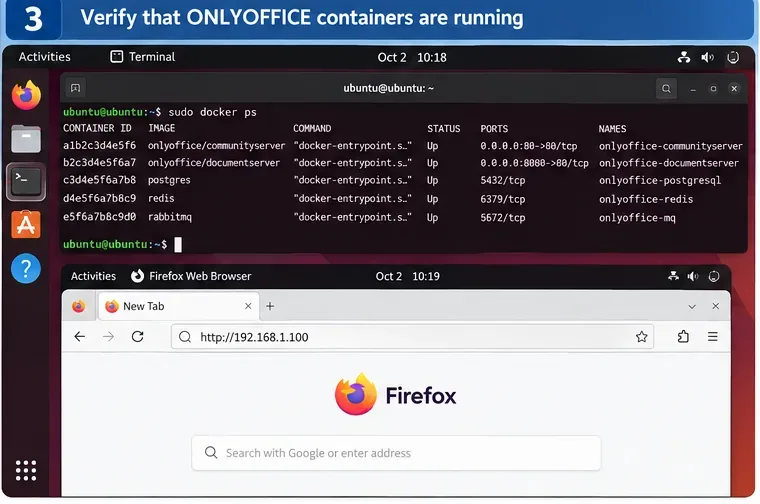Reload the page in Firefox
This screenshot has height=504, width=760.
tap(138, 337)
